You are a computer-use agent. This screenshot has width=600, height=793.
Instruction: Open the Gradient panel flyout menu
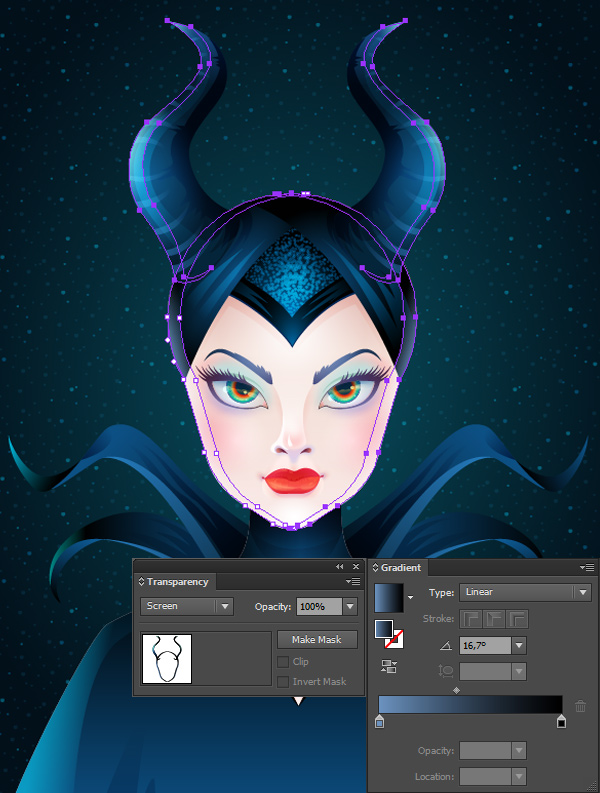[x=587, y=567]
